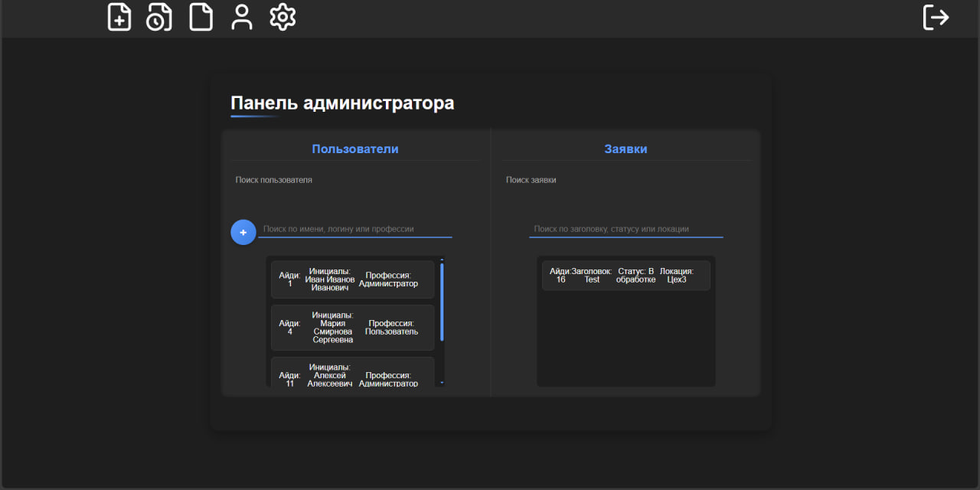Open the document history clock icon
This screenshot has height=490, width=980.
pos(159,17)
